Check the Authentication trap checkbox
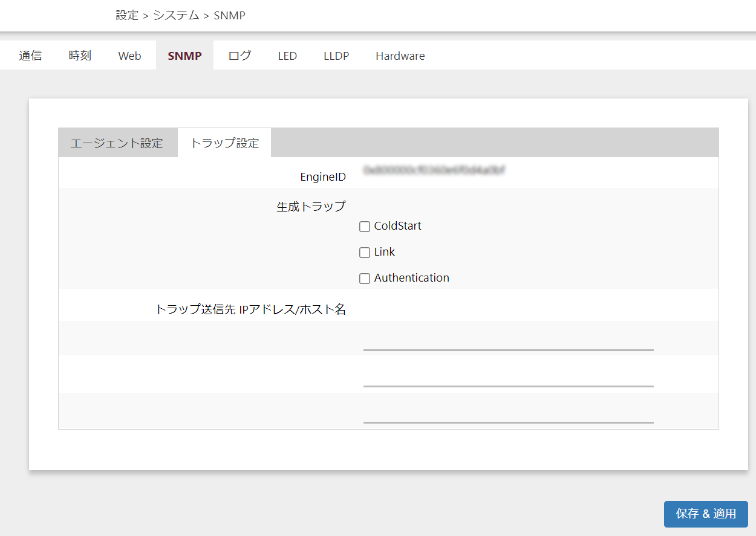Viewport: 756px width, 536px height. point(365,279)
